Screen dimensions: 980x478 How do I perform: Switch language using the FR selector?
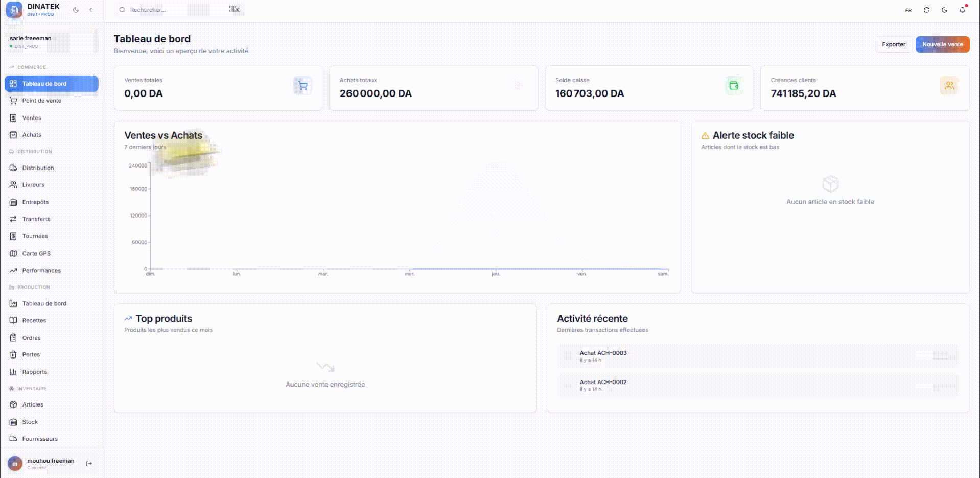pos(908,10)
